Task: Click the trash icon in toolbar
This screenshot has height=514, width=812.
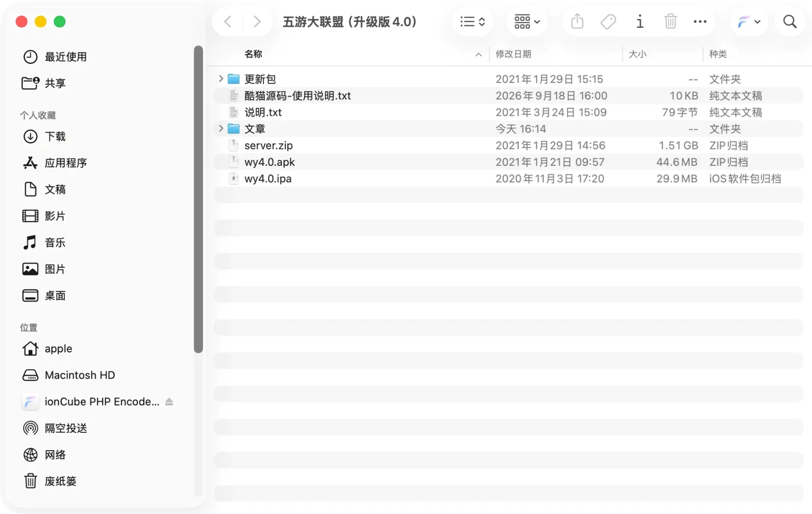Action: coord(670,22)
